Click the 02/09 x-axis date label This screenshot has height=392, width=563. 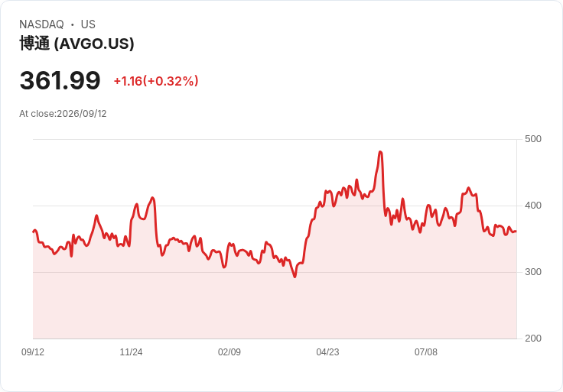229,352
